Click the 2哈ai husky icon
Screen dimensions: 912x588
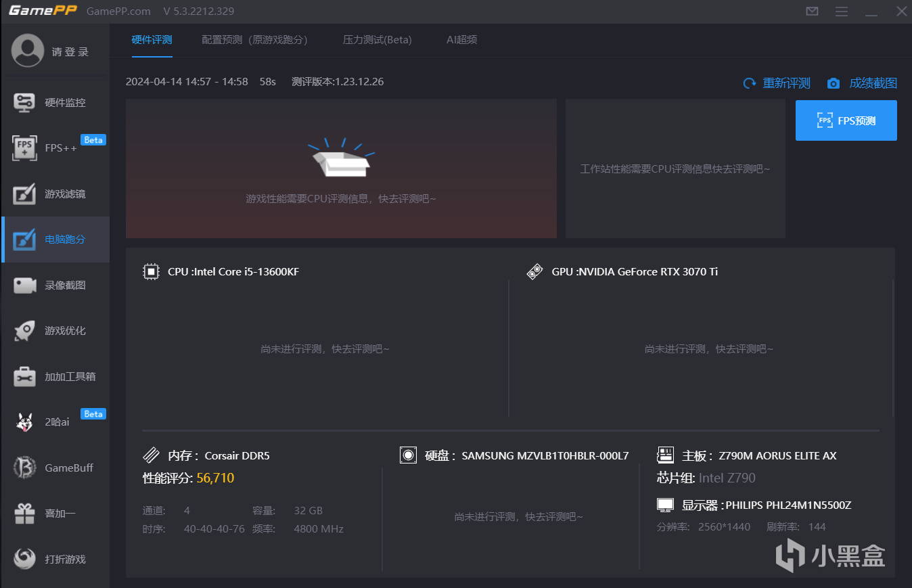pyautogui.click(x=25, y=422)
